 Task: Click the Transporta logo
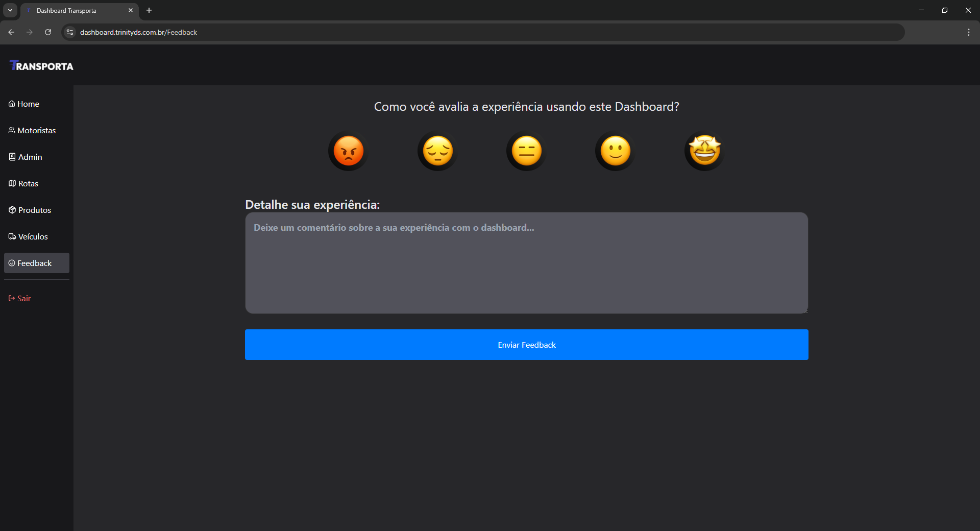tap(41, 65)
